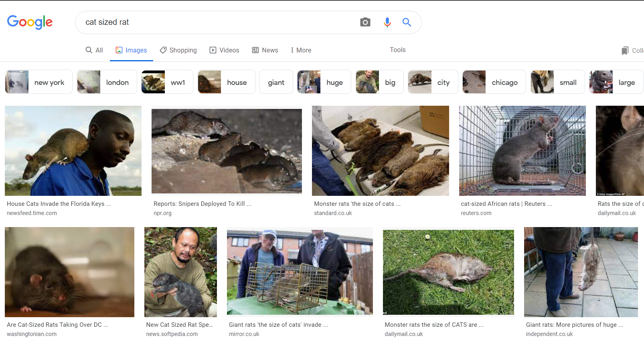Screen dimensions: 644x344
Task: Select the Images tab
Action: pos(132,50)
